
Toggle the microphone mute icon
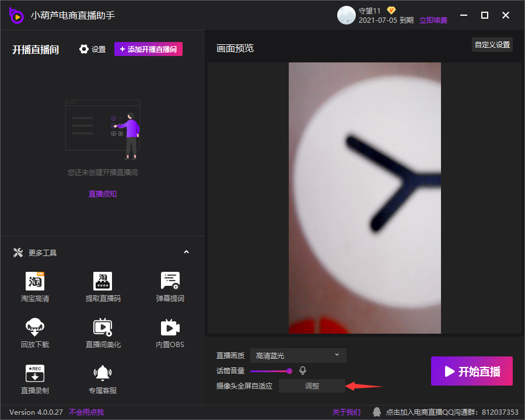302,370
